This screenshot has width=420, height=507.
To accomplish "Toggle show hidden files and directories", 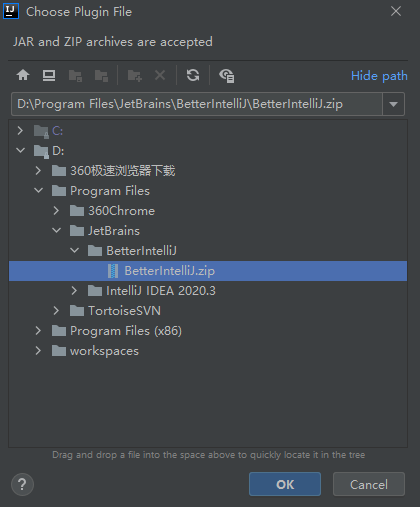I will click(x=227, y=76).
